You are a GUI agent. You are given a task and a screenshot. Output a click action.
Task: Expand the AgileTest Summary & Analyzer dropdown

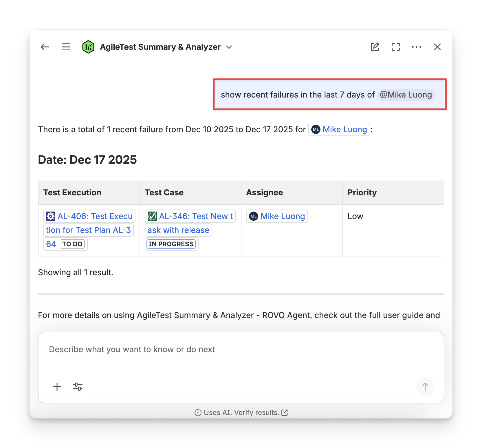pos(229,47)
